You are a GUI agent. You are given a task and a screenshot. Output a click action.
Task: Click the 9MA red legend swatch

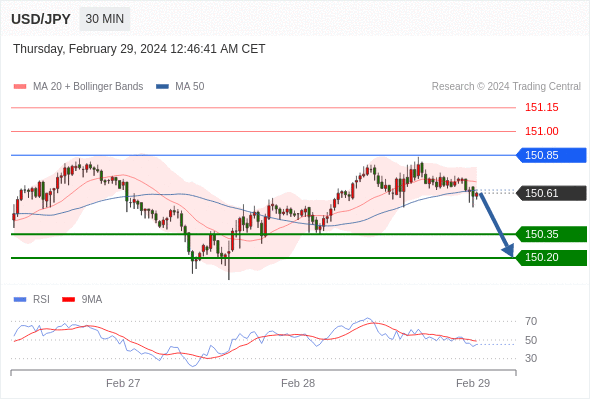pyautogui.click(x=68, y=300)
